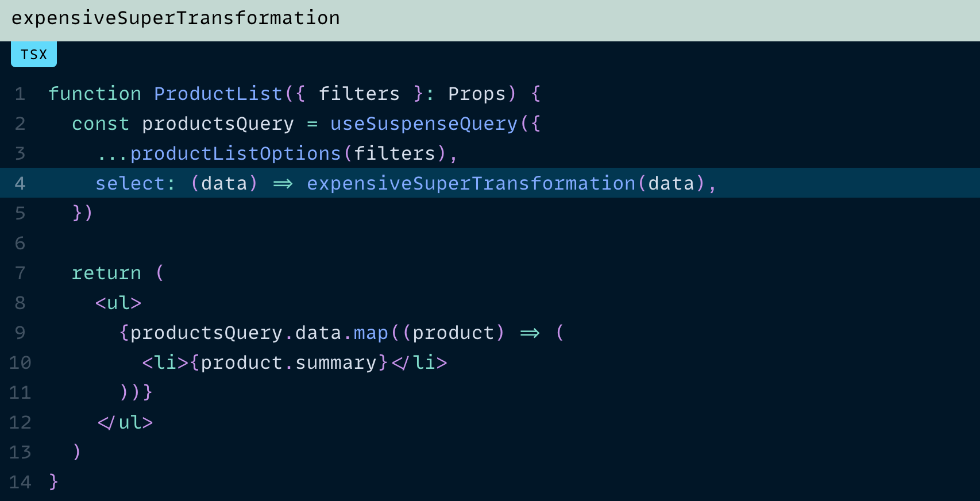
Task: Click the opening ul tag
Action: 118,303
